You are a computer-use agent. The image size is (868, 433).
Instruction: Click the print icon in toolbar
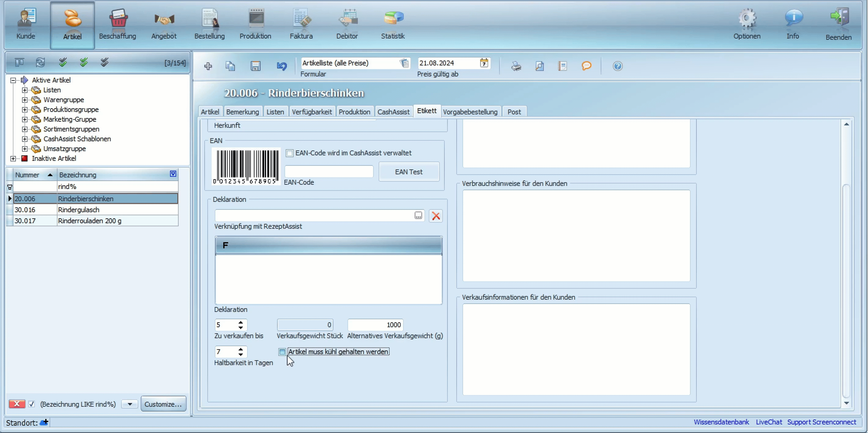[x=515, y=66]
